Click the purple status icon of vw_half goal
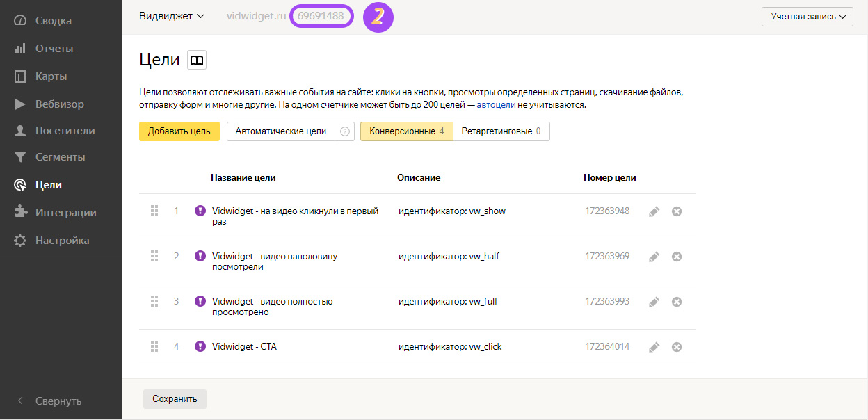The width and height of the screenshot is (868, 420). (x=200, y=256)
